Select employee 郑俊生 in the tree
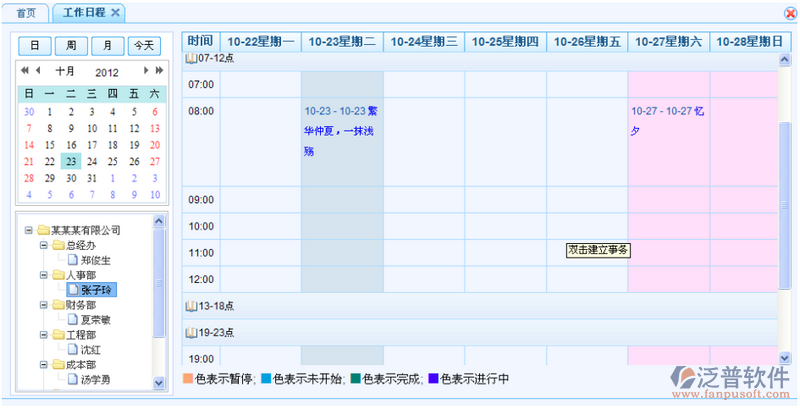Image resolution: width=800 pixels, height=410 pixels. (x=97, y=260)
